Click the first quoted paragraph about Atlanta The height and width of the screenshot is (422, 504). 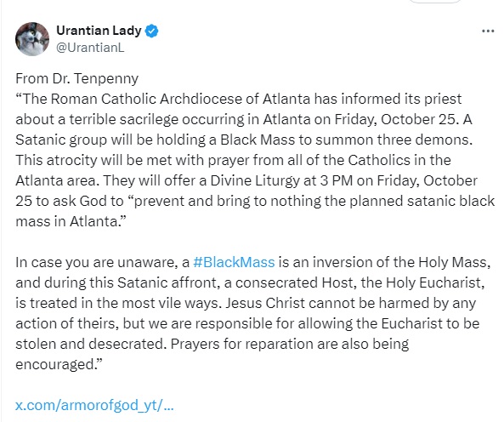(x=255, y=160)
